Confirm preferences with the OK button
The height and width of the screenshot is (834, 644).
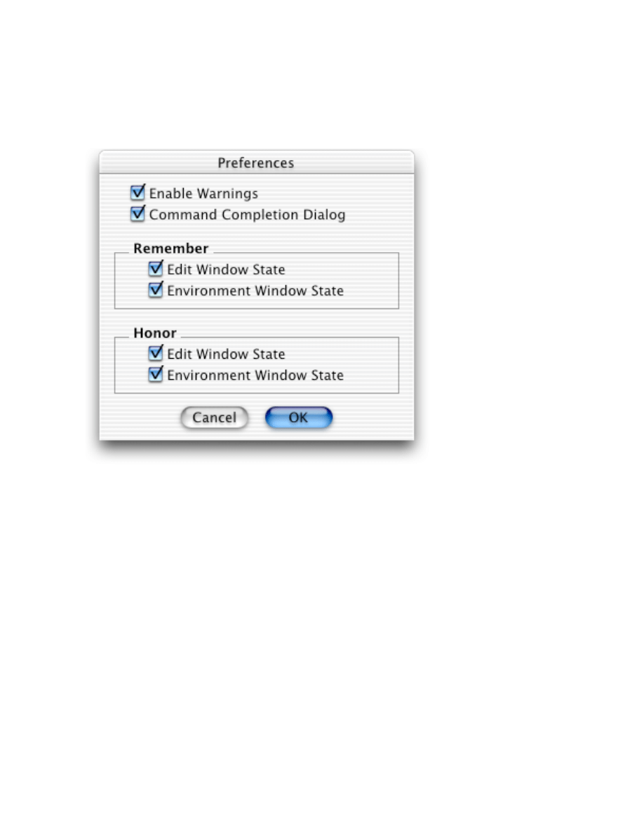pyautogui.click(x=299, y=418)
